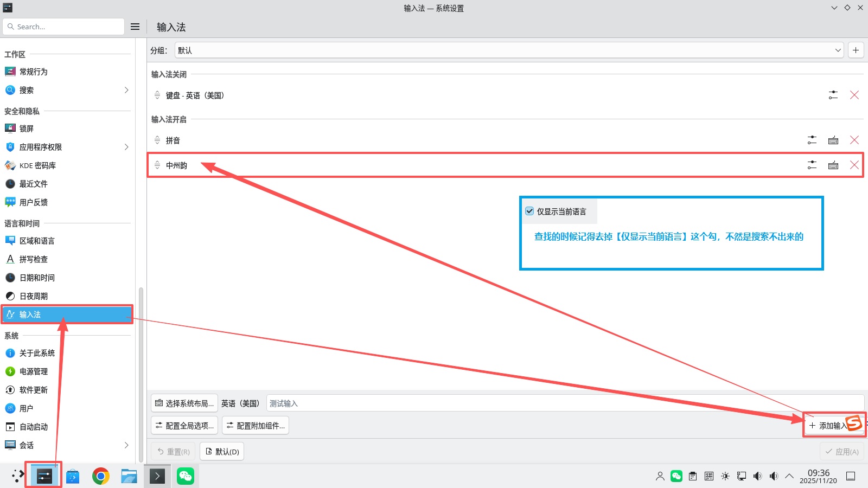Click the plus button to add group
868x488 pixels.
[856, 50]
